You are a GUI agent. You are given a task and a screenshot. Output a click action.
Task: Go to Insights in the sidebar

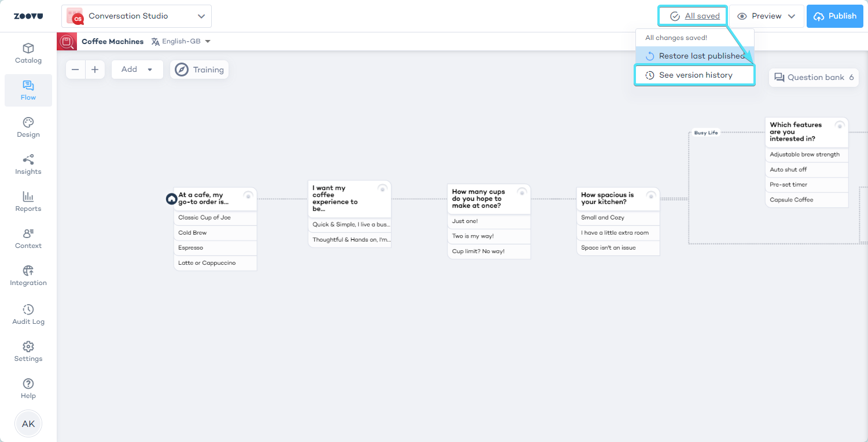pyautogui.click(x=28, y=165)
